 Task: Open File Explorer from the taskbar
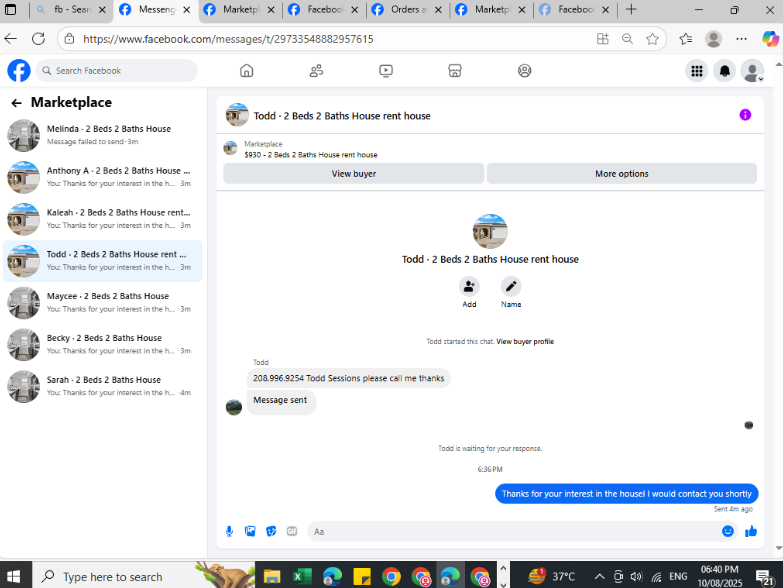click(x=272, y=577)
